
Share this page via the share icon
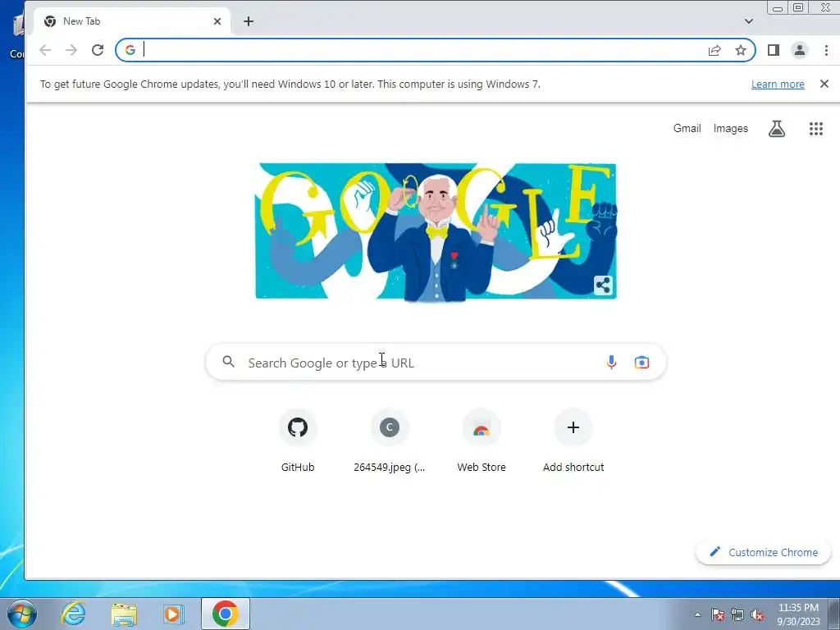coord(714,50)
